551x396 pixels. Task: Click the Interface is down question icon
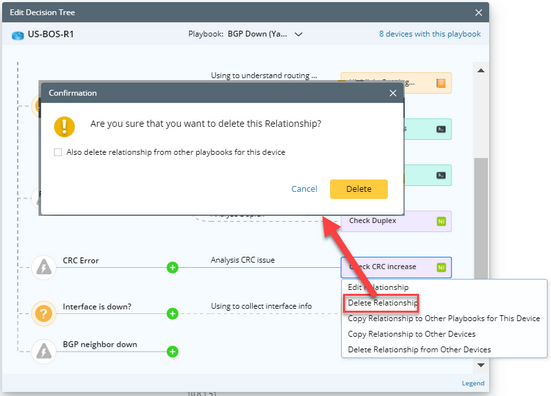44,313
